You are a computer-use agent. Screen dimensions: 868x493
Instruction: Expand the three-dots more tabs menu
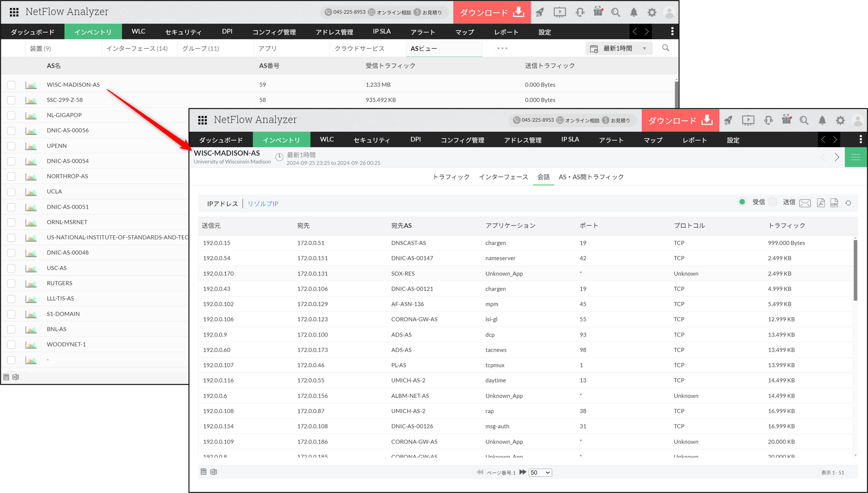pos(502,48)
